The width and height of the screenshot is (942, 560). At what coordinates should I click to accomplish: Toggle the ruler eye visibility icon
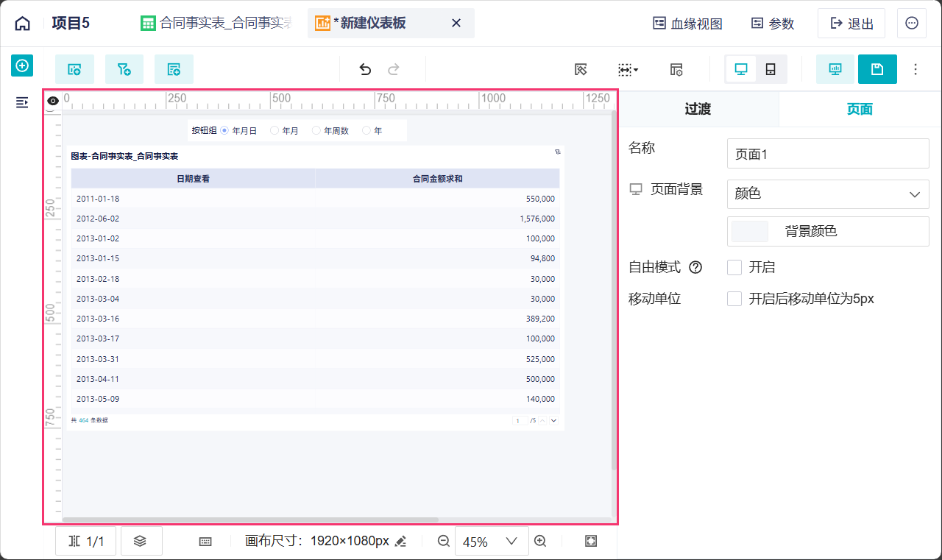pyautogui.click(x=53, y=101)
